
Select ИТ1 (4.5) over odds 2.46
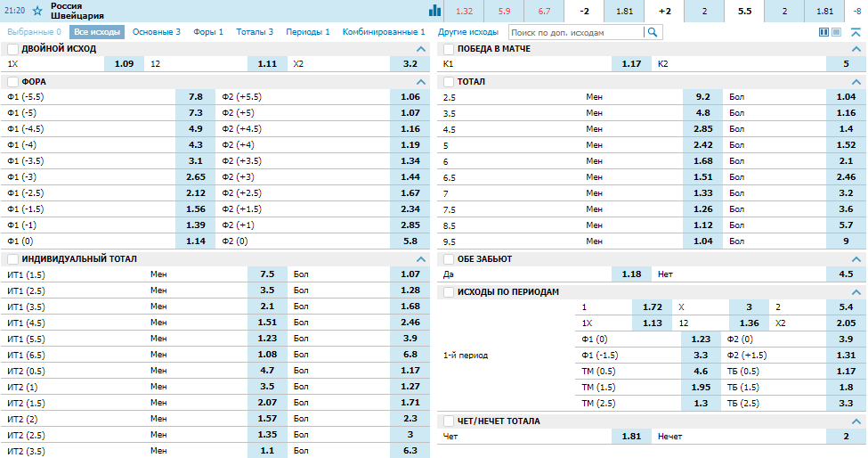[410, 323]
